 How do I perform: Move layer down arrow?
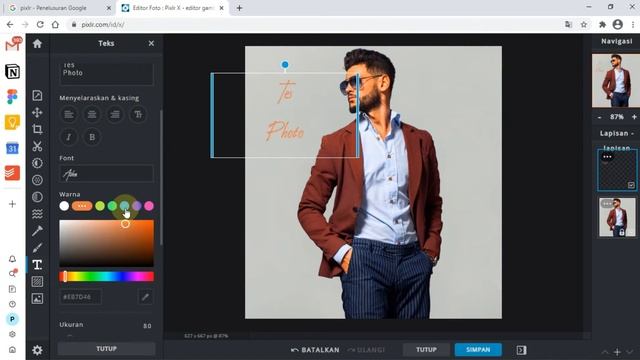(630, 351)
